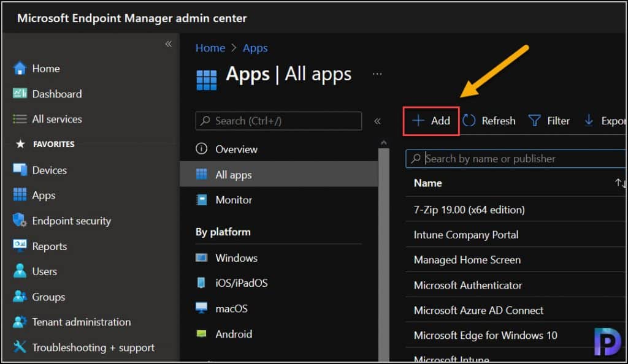Open the Dashboard chart icon
This screenshot has width=628, height=364.
tap(20, 94)
